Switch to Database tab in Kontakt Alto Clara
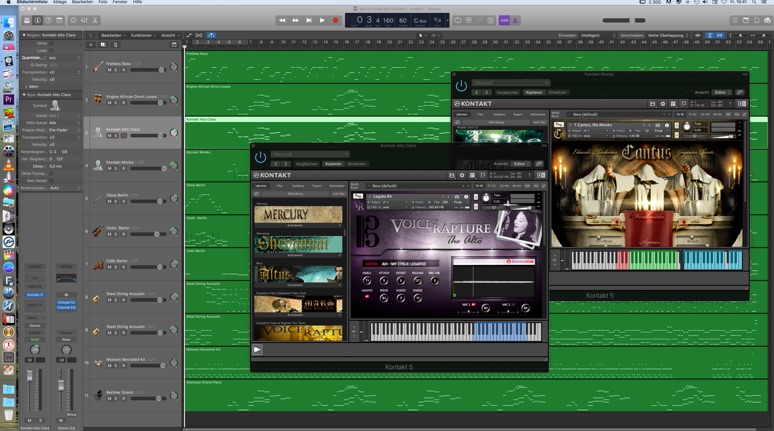 click(x=298, y=186)
